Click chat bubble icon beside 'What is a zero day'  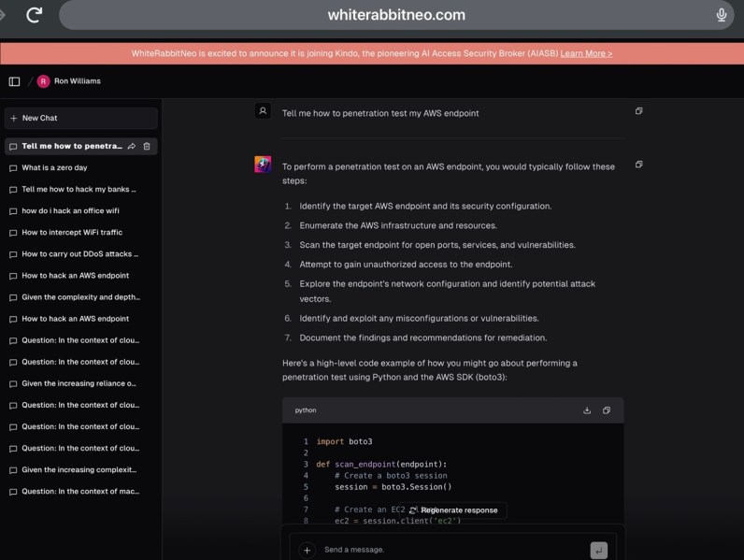click(x=13, y=168)
